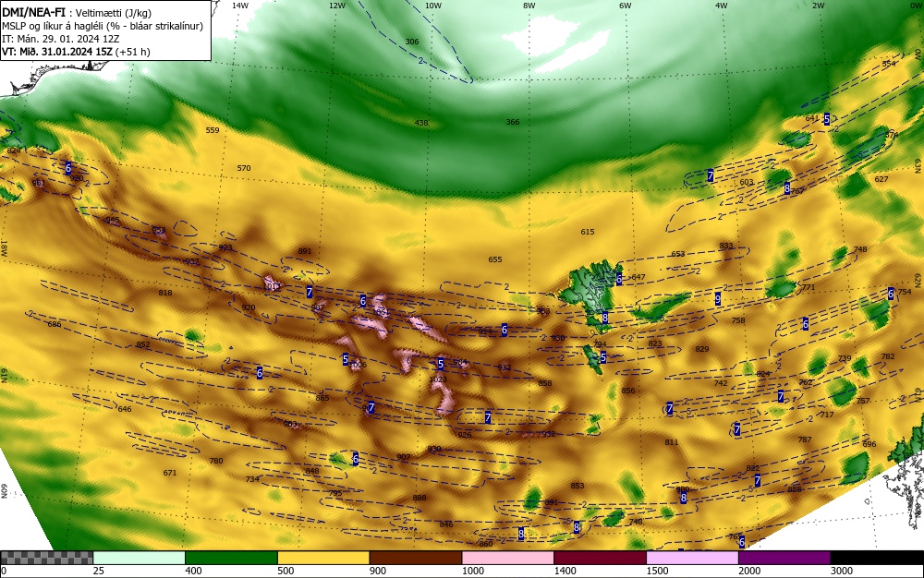
Task: Select the CAPE value '888'
Action: [419, 498]
